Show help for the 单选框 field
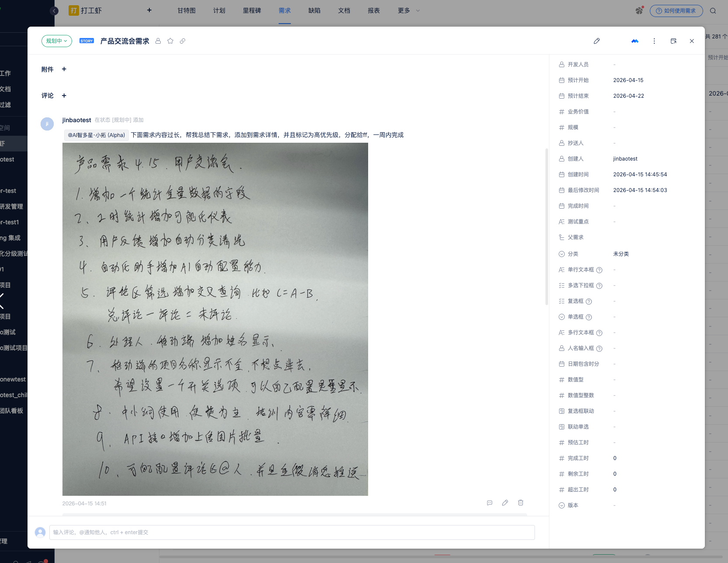 (x=589, y=317)
